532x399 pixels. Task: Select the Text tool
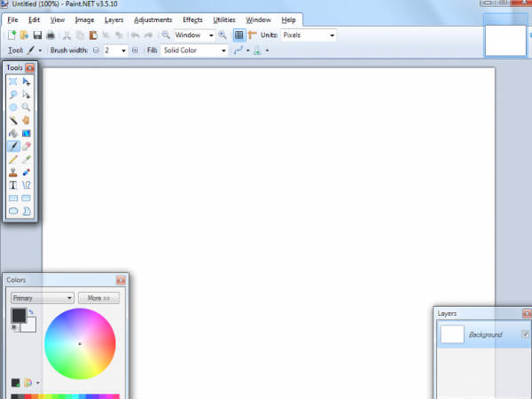click(x=13, y=185)
